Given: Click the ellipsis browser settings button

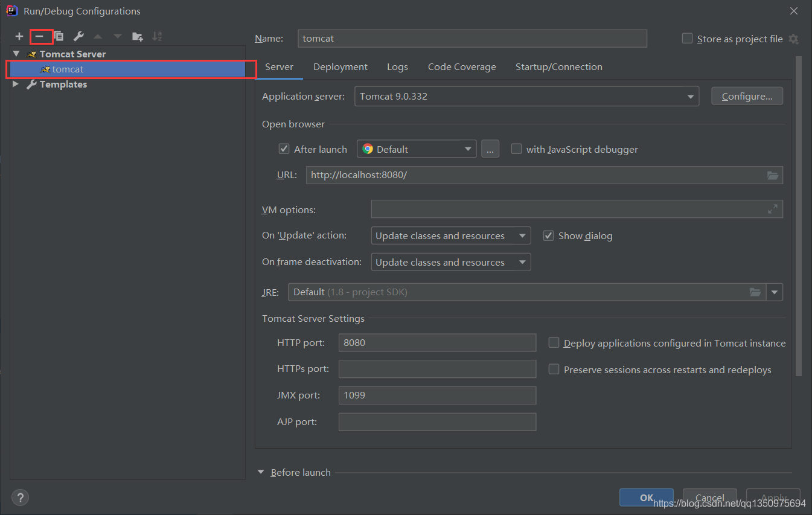Looking at the screenshot, I should (x=490, y=149).
